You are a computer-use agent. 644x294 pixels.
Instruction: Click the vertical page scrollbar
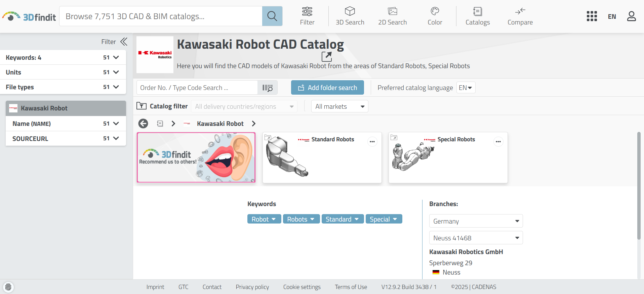coord(639,186)
